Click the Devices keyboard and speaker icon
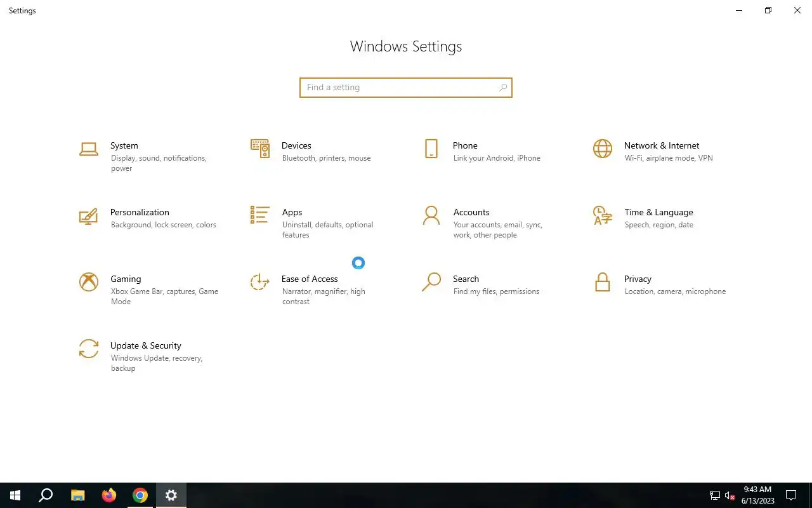Image resolution: width=812 pixels, height=508 pixels. (260, 149)
